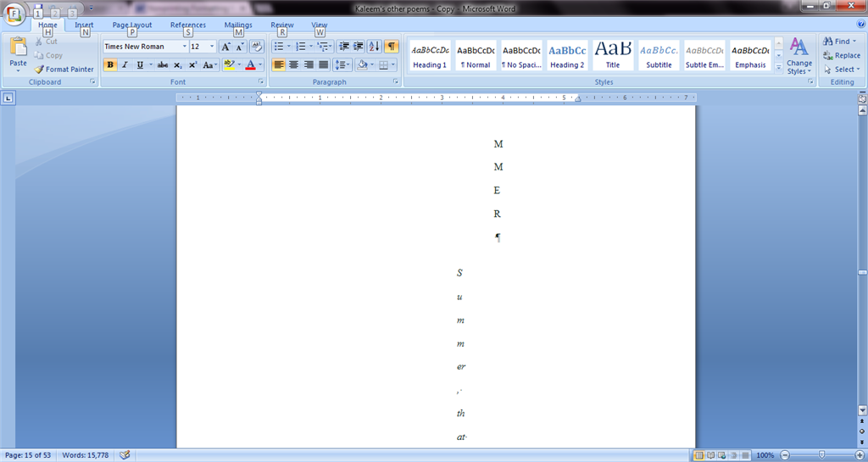Screen dimensions: 868x462
Task: Open the Page Layout ribbon tab
Action: 131,25
